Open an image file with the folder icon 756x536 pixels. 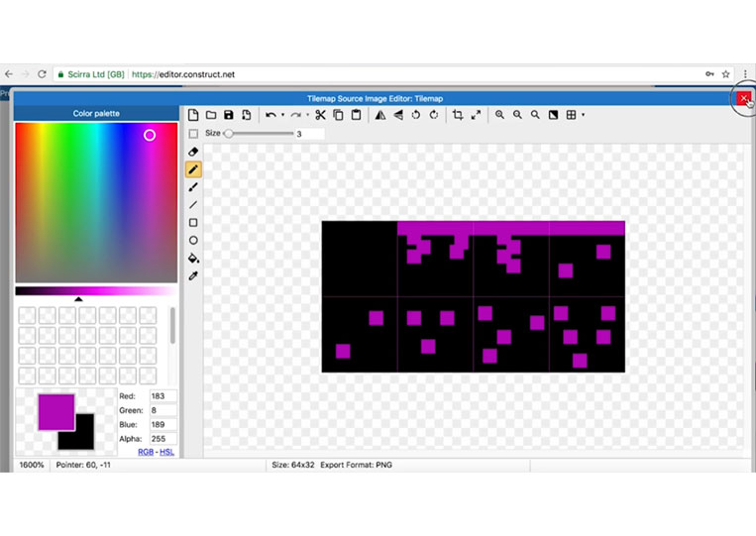pyautogui.click(x=211, y=115)
